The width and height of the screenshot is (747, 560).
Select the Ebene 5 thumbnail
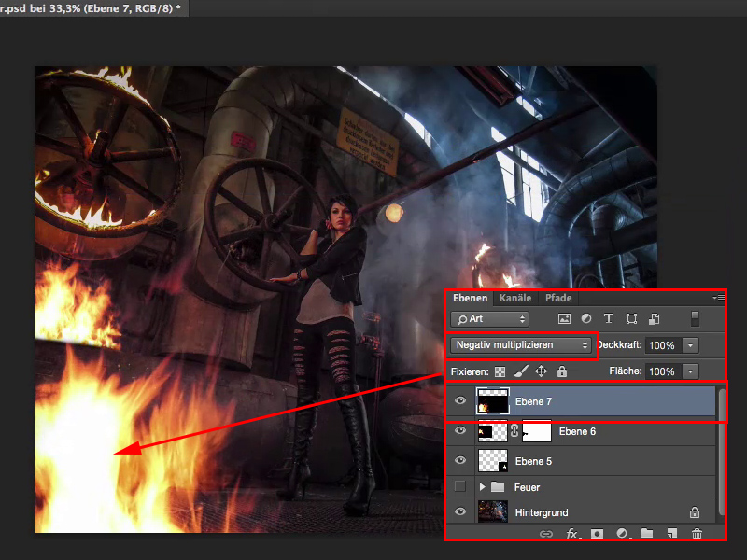[x=493, y=460]
